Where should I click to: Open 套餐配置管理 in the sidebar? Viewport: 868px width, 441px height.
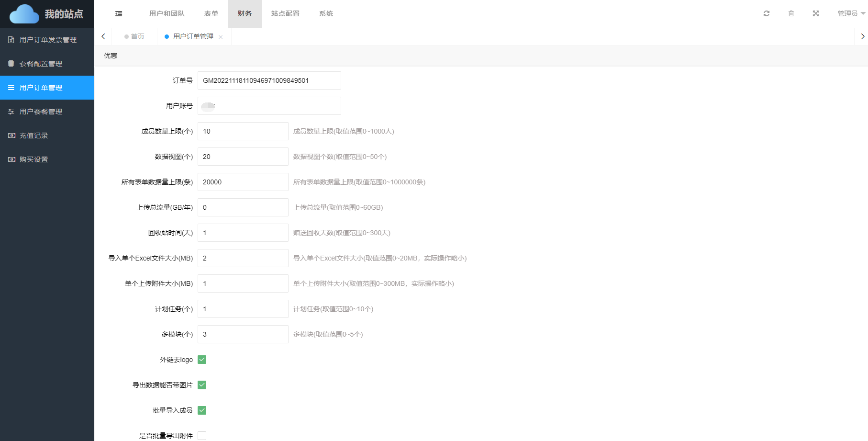(x=41, y=64)
